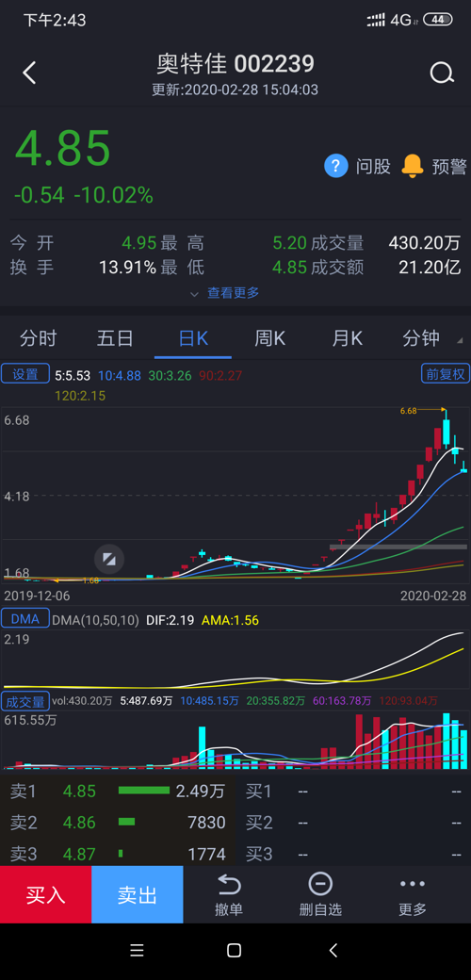Tap the 问股 question mark icon
Screen dimensions: 471x980
pos(335,166)
